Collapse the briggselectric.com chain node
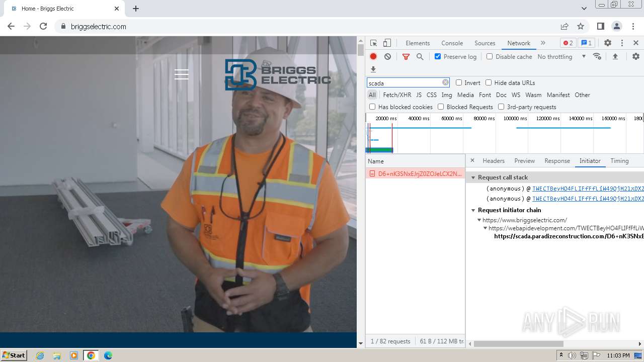644x362 pixels. (479, 220)
